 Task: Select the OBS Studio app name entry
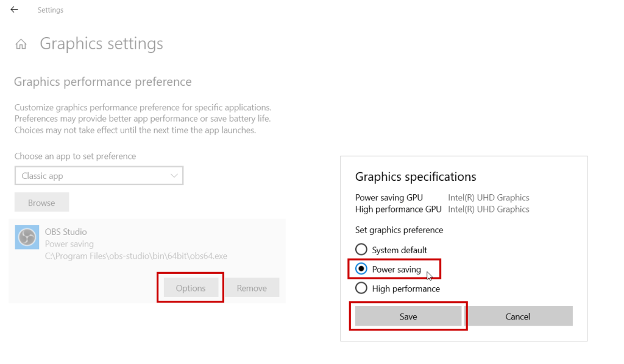click(x=66, y=232)
